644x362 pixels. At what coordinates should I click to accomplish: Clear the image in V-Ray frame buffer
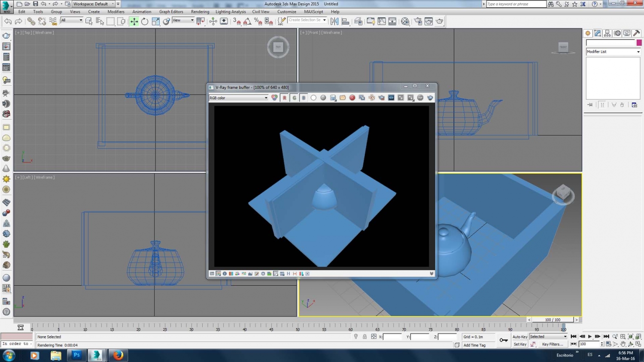(352, 98)
